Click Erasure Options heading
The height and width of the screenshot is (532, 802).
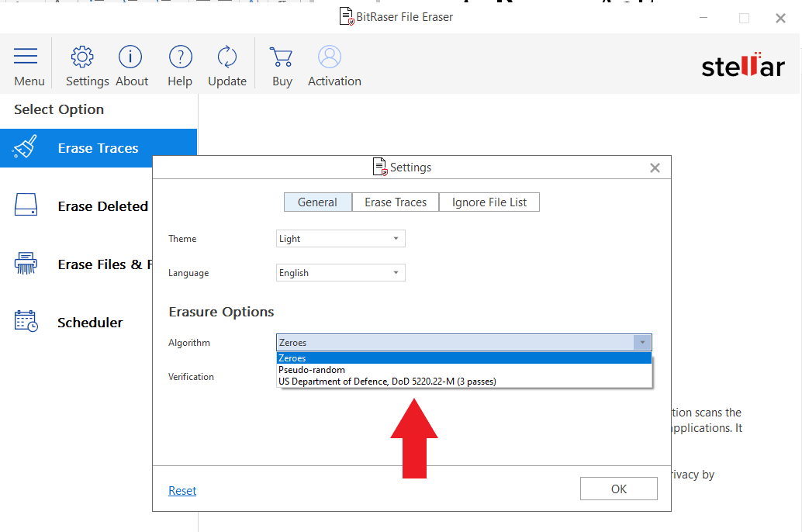pos(222,312)
